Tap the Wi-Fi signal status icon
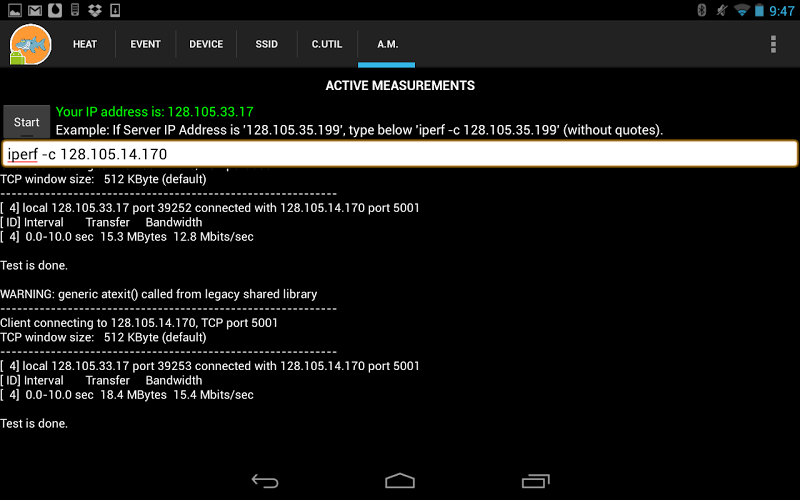The width and height of the screenshot is (800, 500). 741,10
